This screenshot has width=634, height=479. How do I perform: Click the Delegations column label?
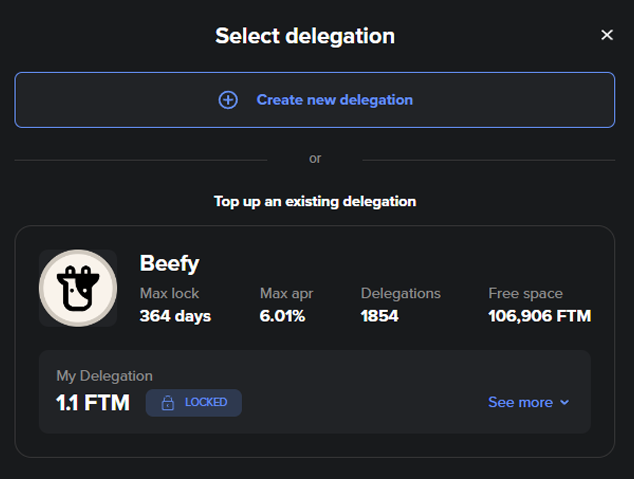[401, 293]
